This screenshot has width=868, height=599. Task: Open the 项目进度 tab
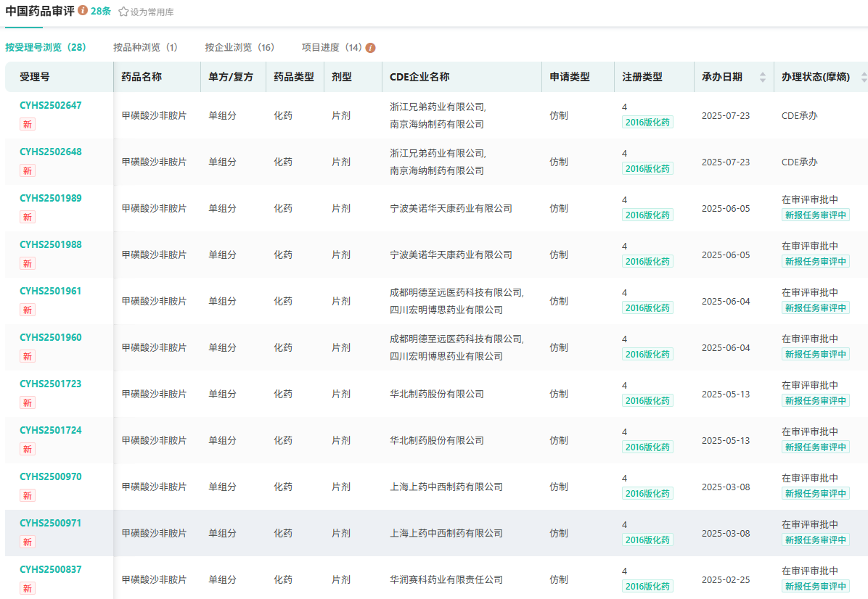point(332,48)
